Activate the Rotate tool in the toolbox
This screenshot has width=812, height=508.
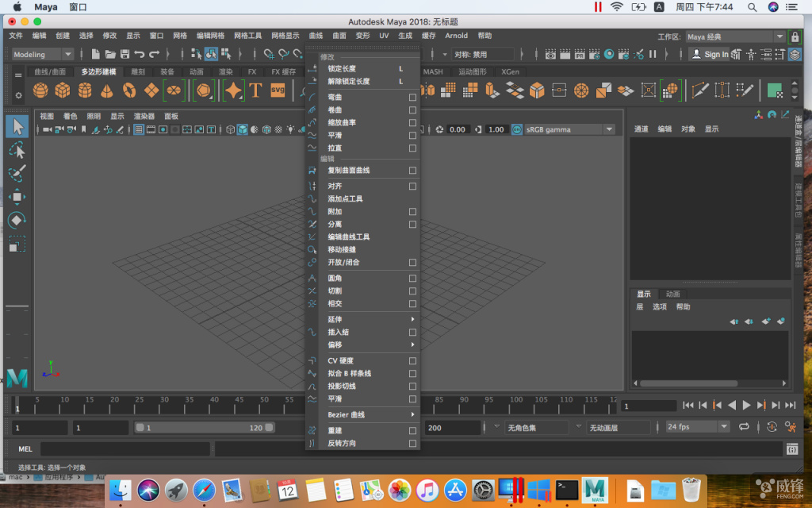pos(17,221)
